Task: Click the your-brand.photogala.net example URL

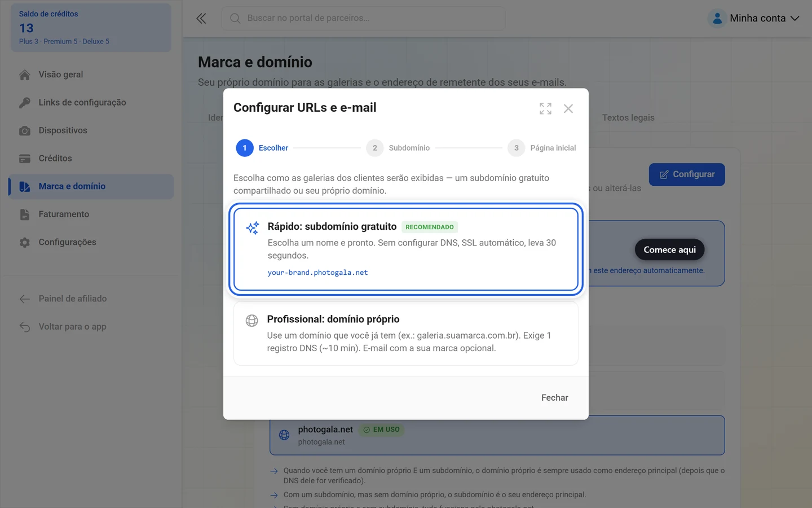Action: tap(317, 273)
